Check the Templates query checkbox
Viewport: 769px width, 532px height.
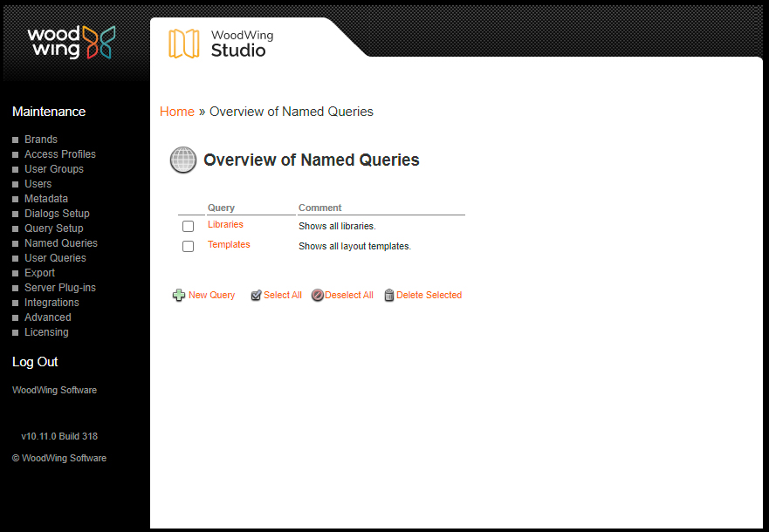(x=188, y=246)
